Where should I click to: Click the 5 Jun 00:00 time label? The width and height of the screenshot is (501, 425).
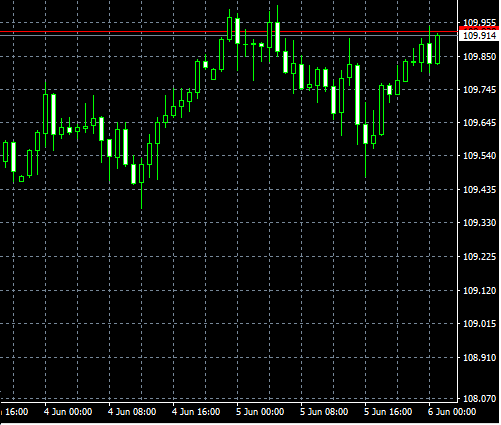coord(260,412)
